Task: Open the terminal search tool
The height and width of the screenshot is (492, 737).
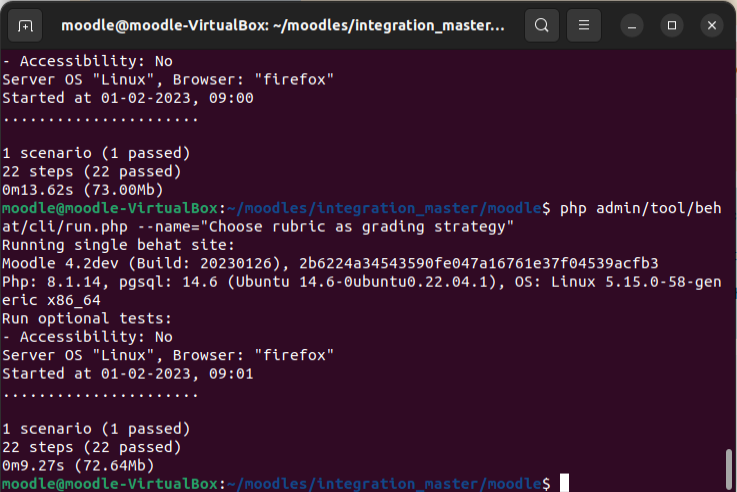Action: tap(541, 25)
